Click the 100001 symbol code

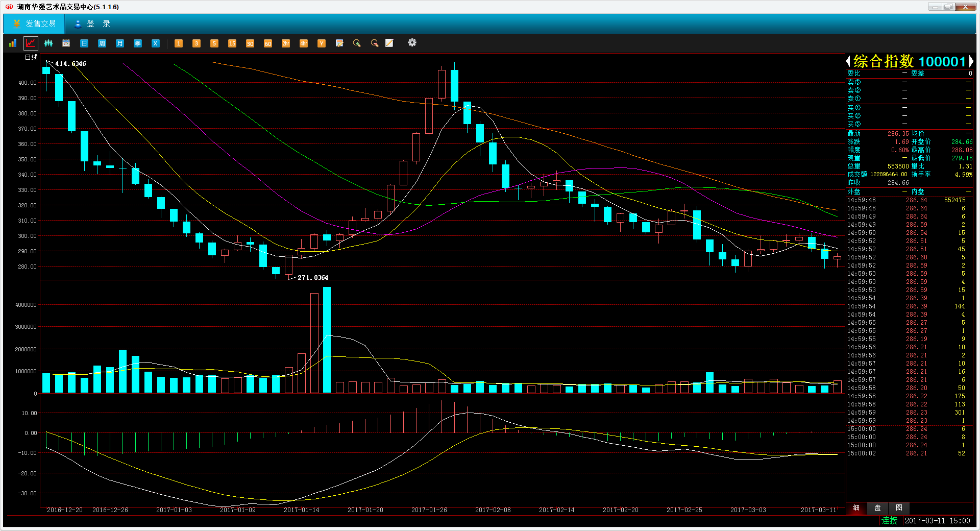click(x=942, y=62)
